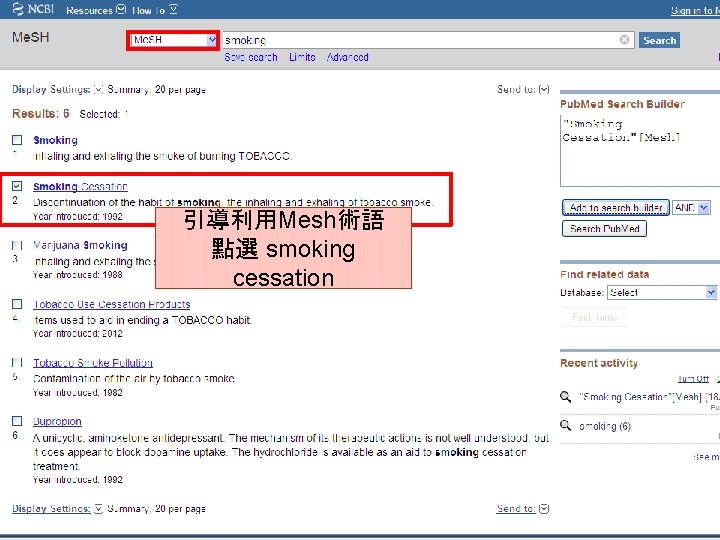Open bottom Display Settings dropdown
Viewport: 720px width, 540px height.
(x=57, y=509)
